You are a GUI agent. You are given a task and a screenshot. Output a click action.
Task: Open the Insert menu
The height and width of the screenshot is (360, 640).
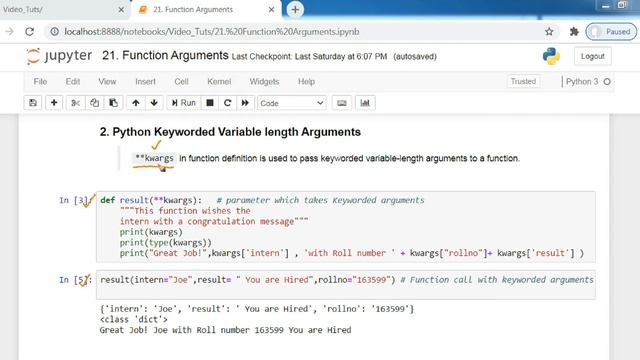pos(145,82)
